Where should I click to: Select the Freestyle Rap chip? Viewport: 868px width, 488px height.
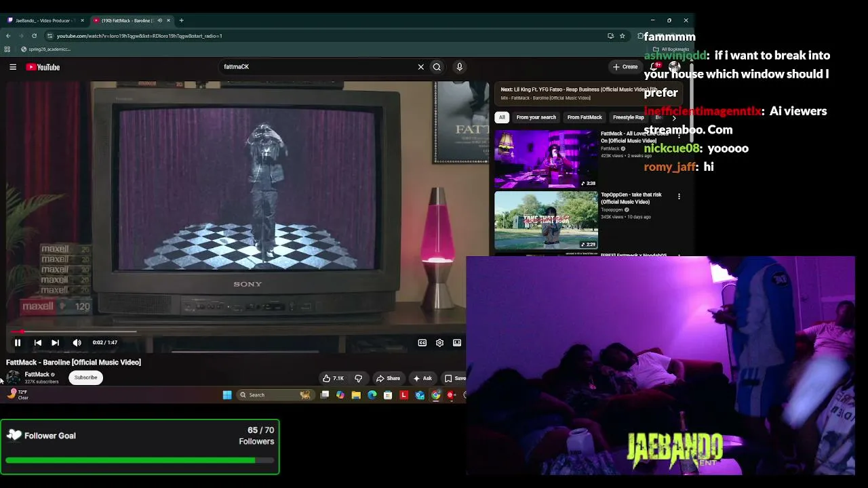(629, 117)
